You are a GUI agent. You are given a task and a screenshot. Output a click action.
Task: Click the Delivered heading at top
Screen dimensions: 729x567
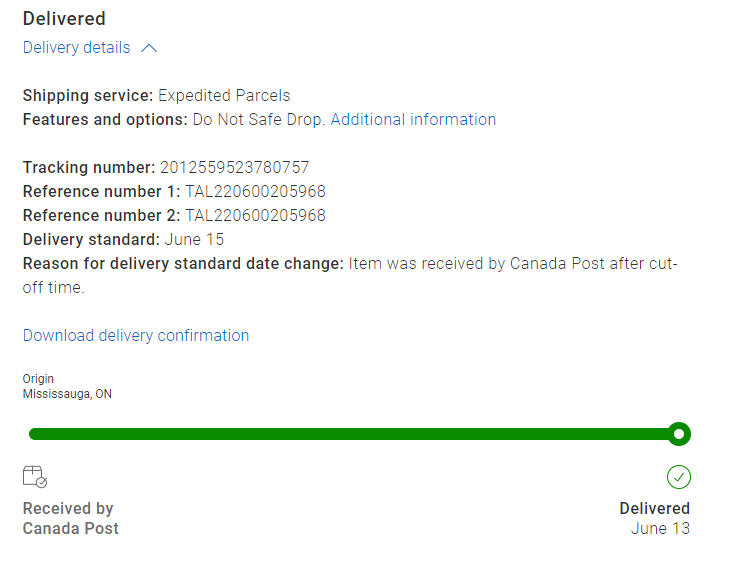(x=64, y=19)
